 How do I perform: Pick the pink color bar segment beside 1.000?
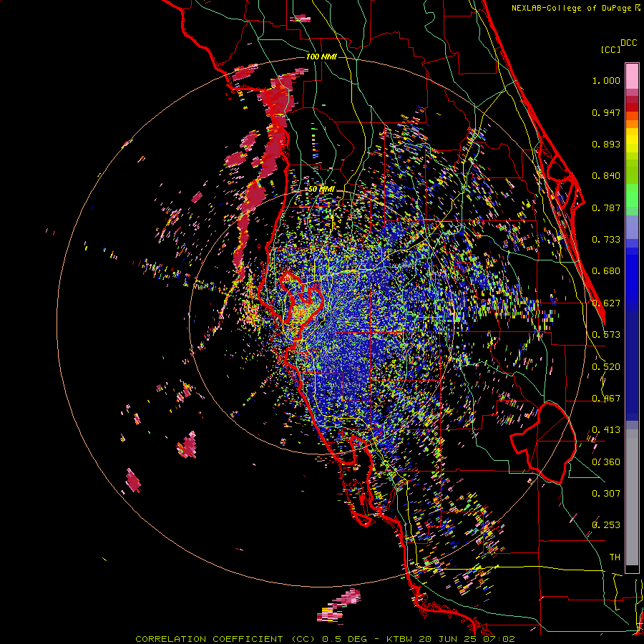click(x=632, y=76)
